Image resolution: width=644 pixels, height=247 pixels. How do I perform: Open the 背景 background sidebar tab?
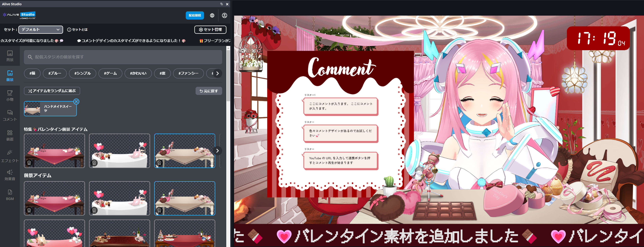pyautogui.click(x=10, y=56)
